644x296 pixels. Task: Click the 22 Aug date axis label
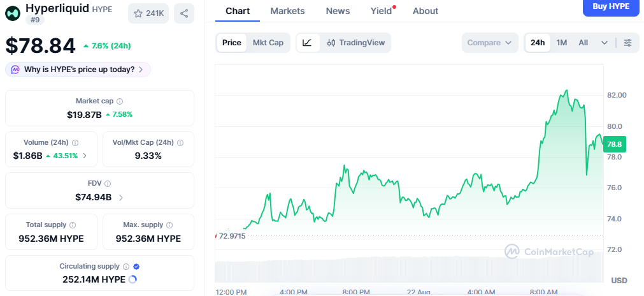click(419, 292)
